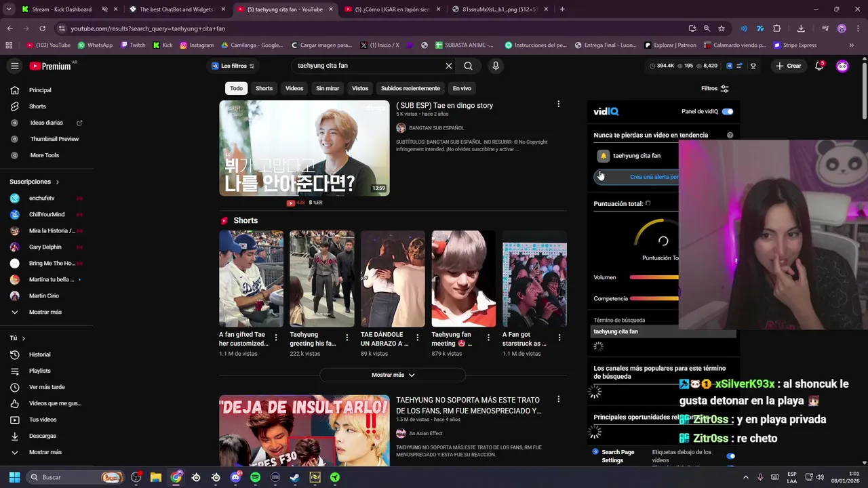
Task: Open the YouTube hamburger guide menu
Action: pyautogui.click(x=14, y=66)
